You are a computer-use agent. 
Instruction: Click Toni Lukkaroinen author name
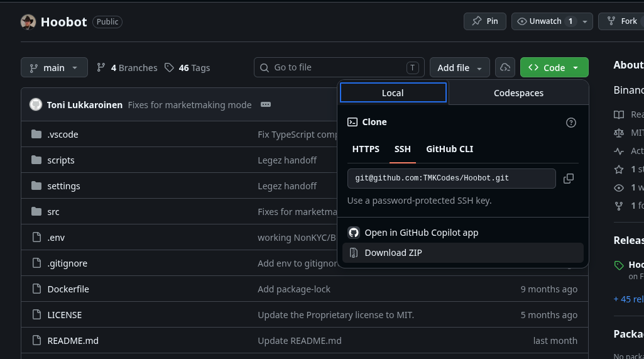85,105
